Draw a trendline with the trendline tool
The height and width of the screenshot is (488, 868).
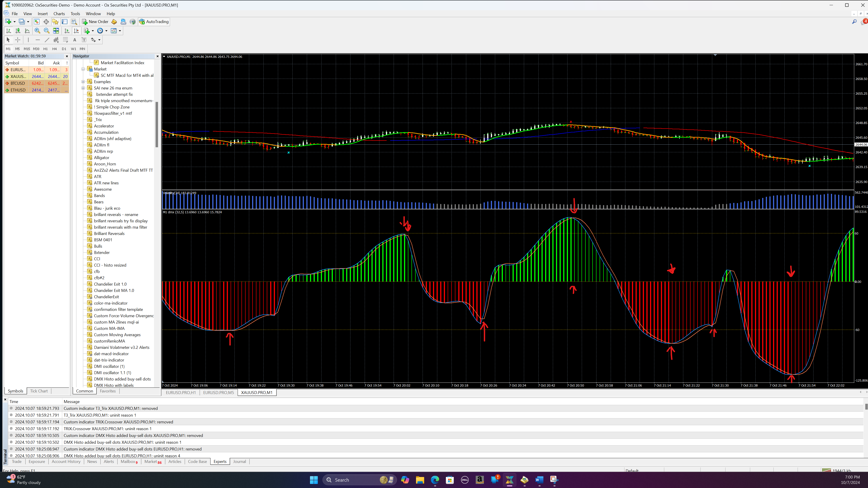click(47, 40)
